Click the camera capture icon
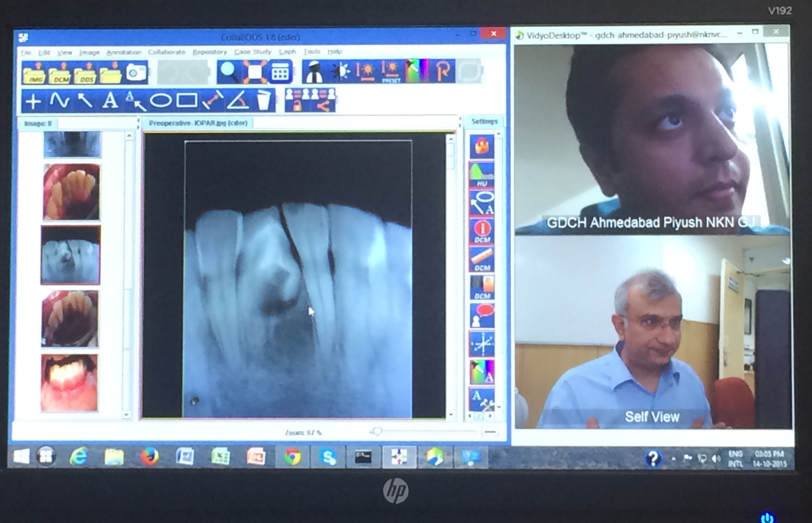 [x=137, y=72]
